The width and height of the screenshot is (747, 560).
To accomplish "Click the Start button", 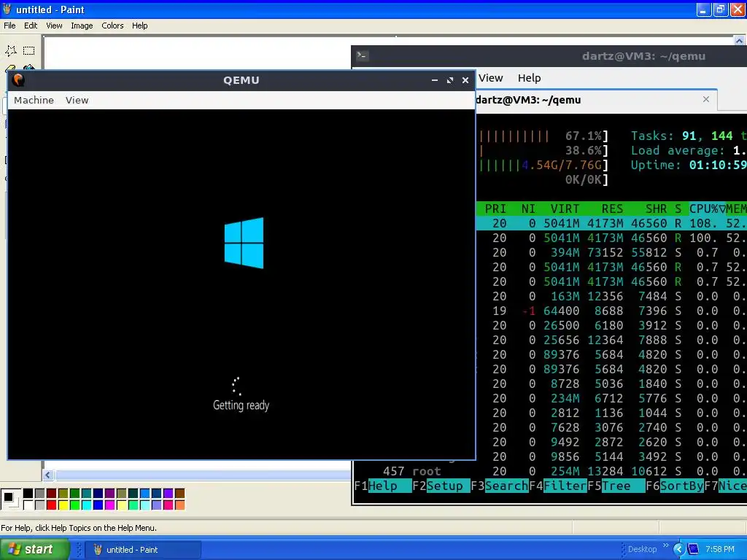I will tap(34, 549).
